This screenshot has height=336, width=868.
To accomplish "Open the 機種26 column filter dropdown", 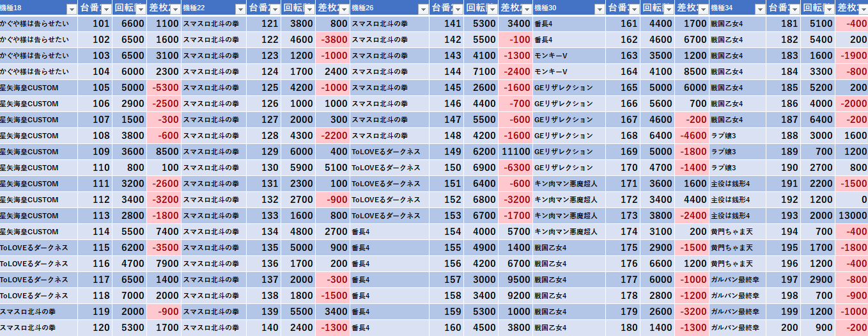I will (422, 8).
